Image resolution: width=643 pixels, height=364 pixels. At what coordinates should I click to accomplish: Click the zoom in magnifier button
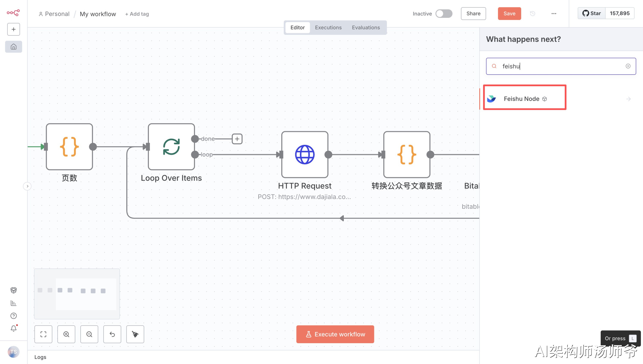coord(66,334)
